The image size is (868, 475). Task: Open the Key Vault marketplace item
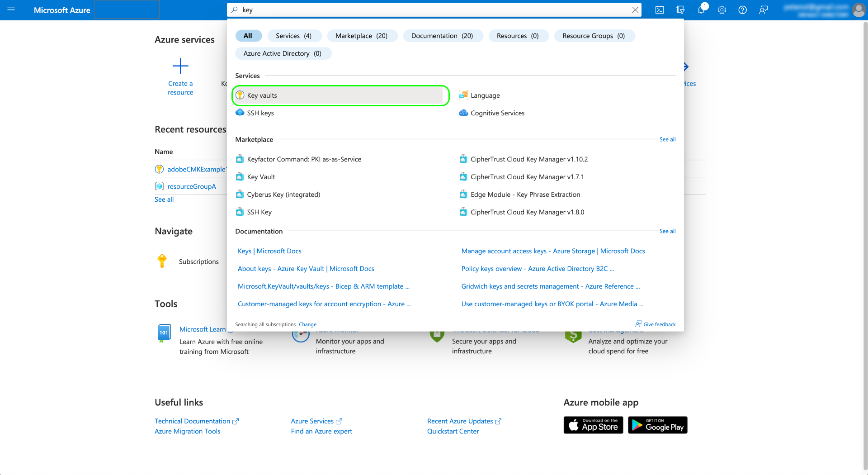(255, 177)
